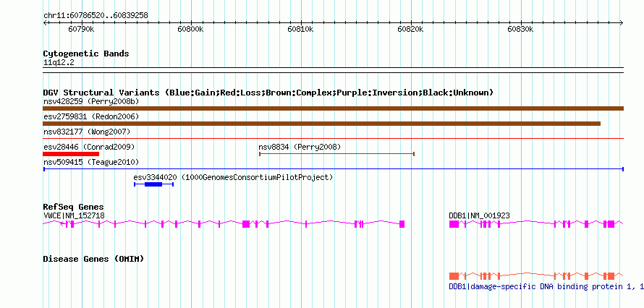Click the esv2759831 (Redon2006) variant label
This screenshot has height=308, width=644.
coord(91,116)
